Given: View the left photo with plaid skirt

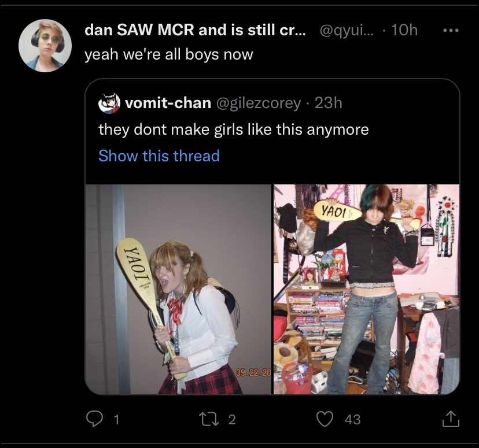Looking at the screenshot, I should click(x=178, y=289).
